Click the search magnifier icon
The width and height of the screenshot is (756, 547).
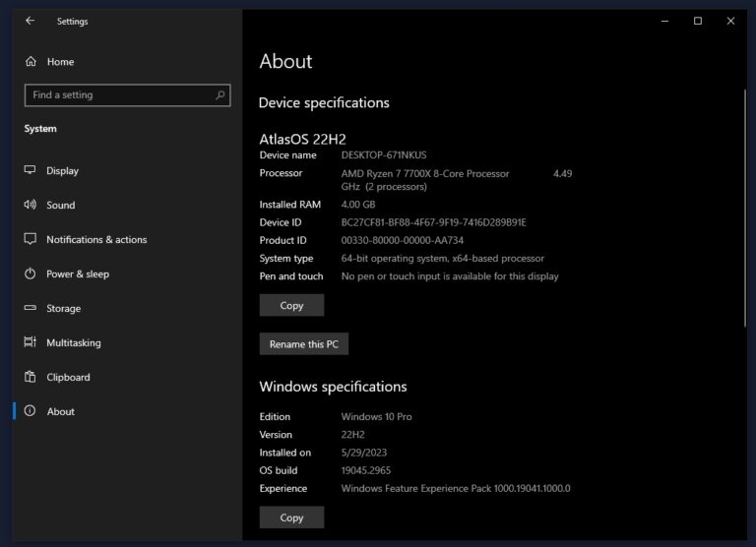coord(220,95)
